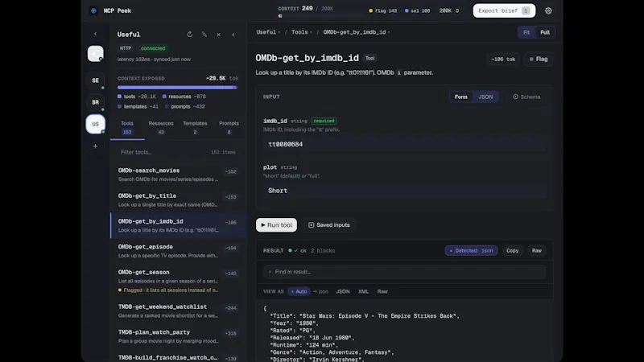Image resolution: width=644 pixels, height=362 pixels.
Task: Select TMDB-build_franchise_watch_o... tool
Action: click(x=178, y=357)
